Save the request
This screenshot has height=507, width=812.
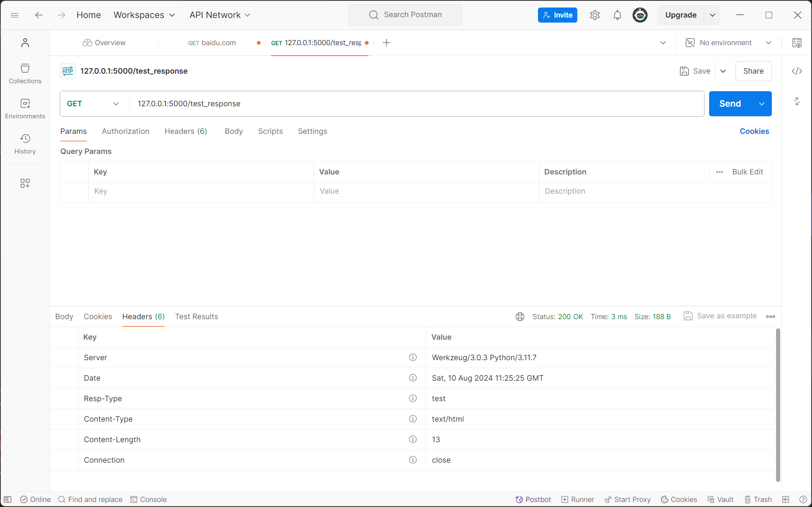[695, 71]
